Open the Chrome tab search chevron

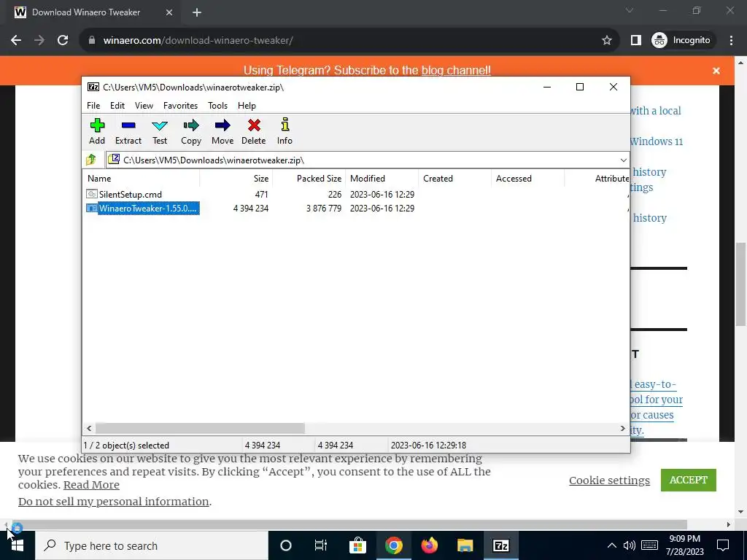[630, 10]
